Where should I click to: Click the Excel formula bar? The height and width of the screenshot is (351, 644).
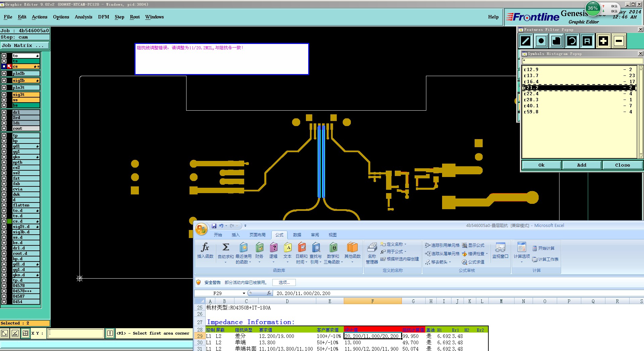(458, 293)
